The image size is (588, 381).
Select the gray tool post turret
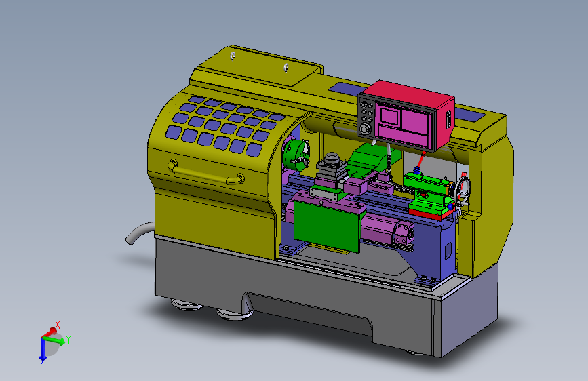[x=332, y=168]
